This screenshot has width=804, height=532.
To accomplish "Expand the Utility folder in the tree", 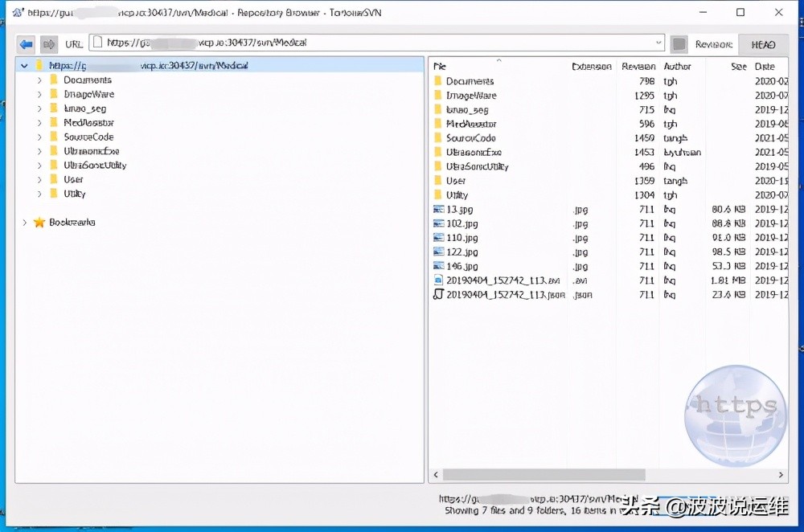I will point(39,194).
